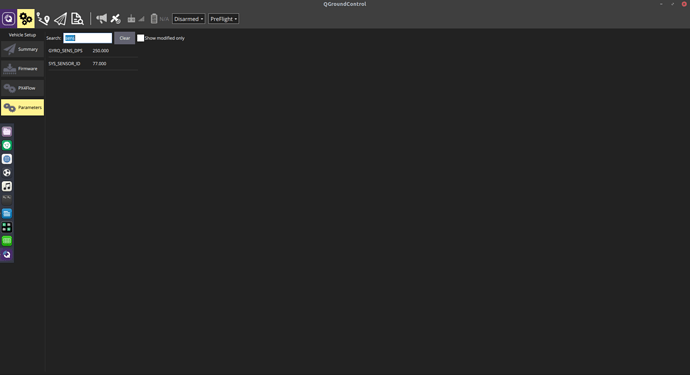Focus the parameter Search text field
Viewport: 690px width, 375px height.
pyautogui.click(x=88, y=38)
